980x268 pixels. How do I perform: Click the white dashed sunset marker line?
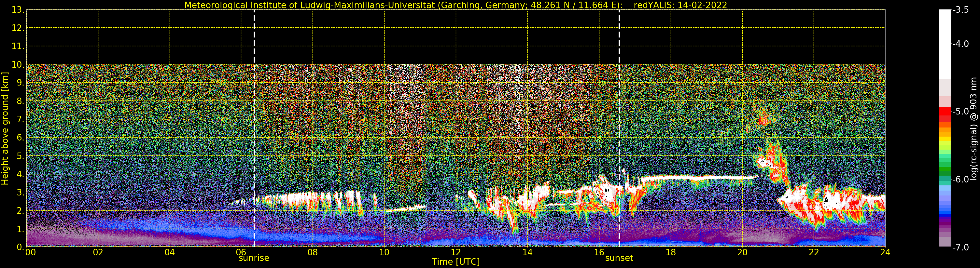click(619, 128)
